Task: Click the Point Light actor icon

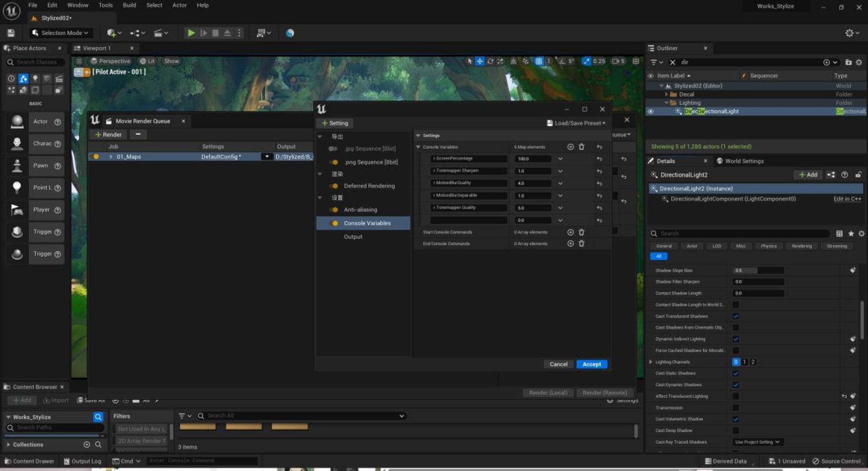Action: [17, 188]
